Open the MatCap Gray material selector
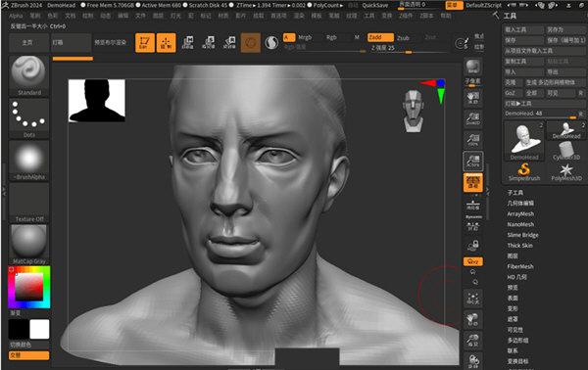This screenshot has height=370, width=588. coord(28,245)
